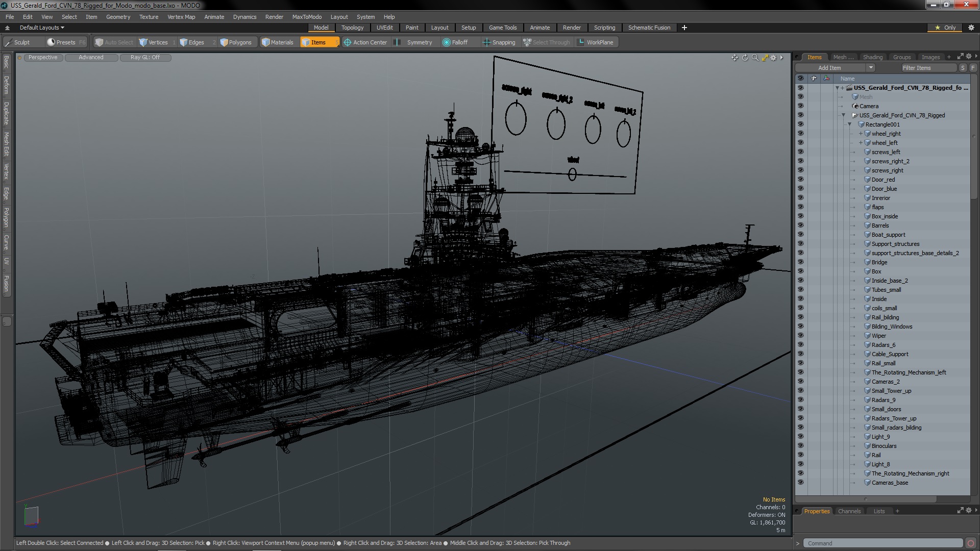Toggle visibility of wheel_right
This screenshot has width=980, height=551.
click(800, 134)
